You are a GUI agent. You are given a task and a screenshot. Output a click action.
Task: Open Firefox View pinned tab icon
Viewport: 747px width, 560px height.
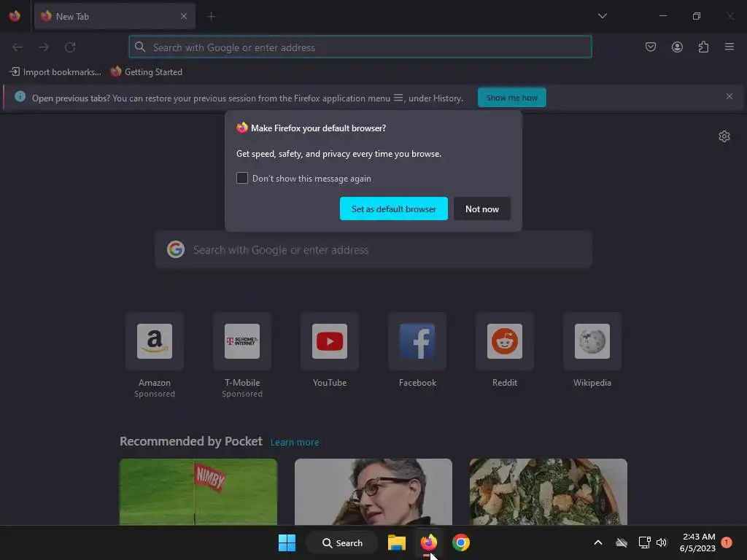point(15,16)
